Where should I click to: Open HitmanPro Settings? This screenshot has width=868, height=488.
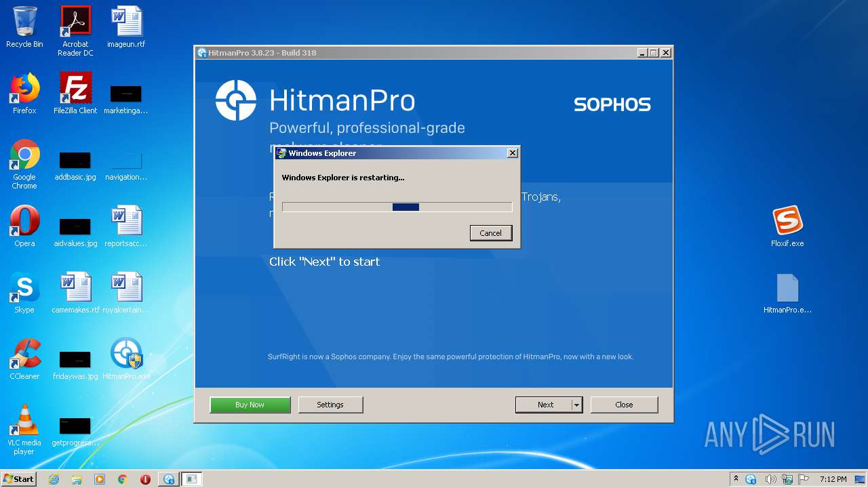pyautogui.click(x=330, y=405)
